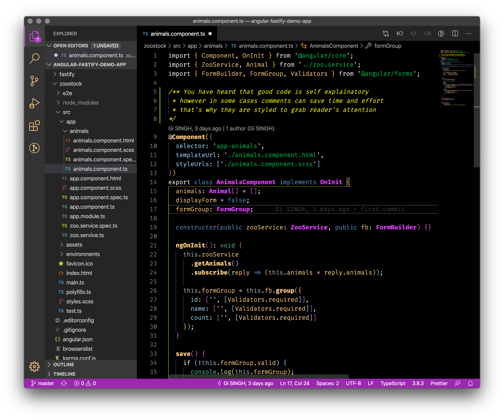The width and height of the screenshot is (504, 420).
Task: Open angular.json file
Action: (x=91, y=339)
